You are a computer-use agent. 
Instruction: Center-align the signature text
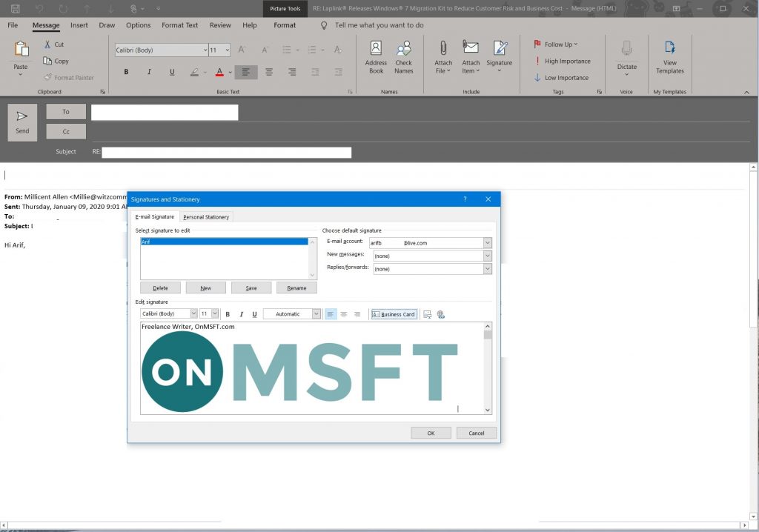pyautogui.click(x=344, y=314)
